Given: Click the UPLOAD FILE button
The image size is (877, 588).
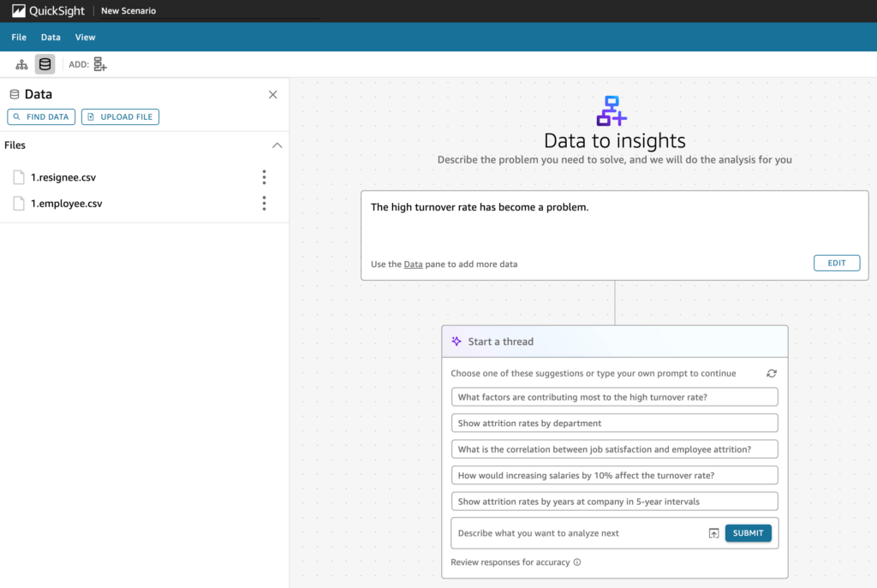Looking at the screenshot, I should [x=120, y=116].
